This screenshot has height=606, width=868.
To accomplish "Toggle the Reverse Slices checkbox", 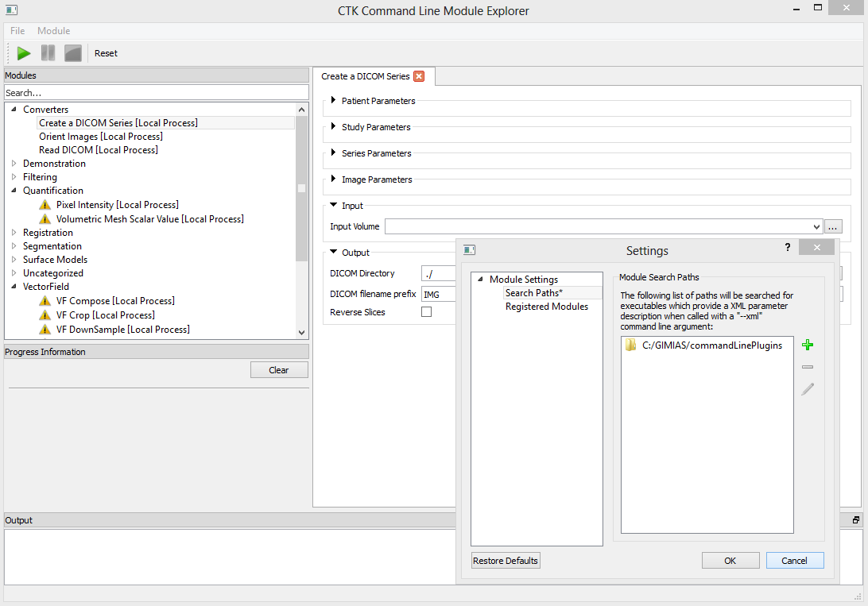I will tap(426, 312).
